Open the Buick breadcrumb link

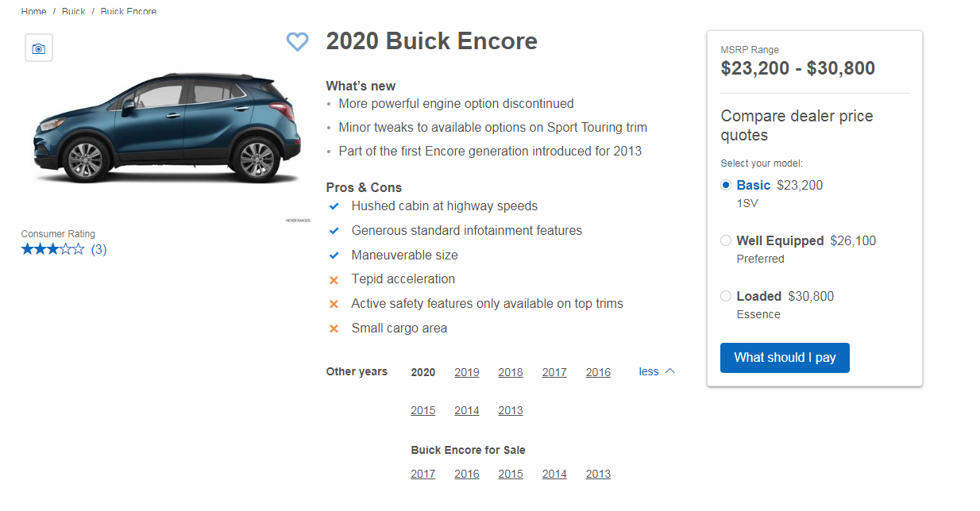click(73, 12)
